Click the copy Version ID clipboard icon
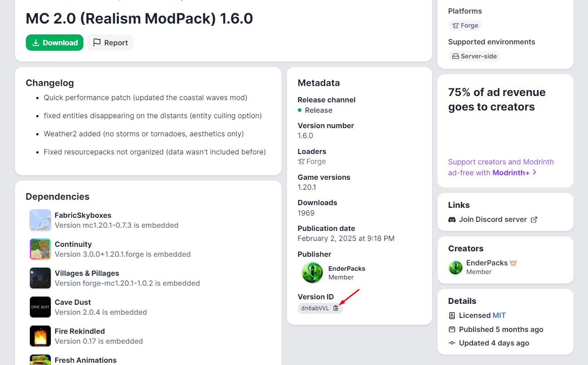Image resolution: width=588 pixels, height=365 pixels. coord(336,308)
